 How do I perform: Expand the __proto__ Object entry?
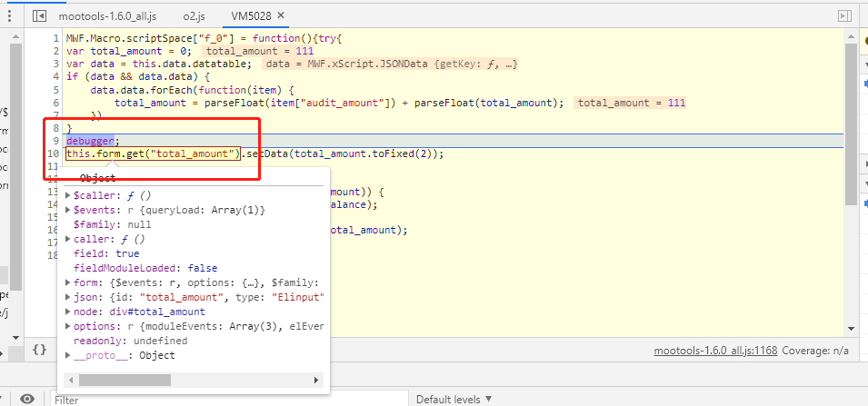tap(68, 355)
